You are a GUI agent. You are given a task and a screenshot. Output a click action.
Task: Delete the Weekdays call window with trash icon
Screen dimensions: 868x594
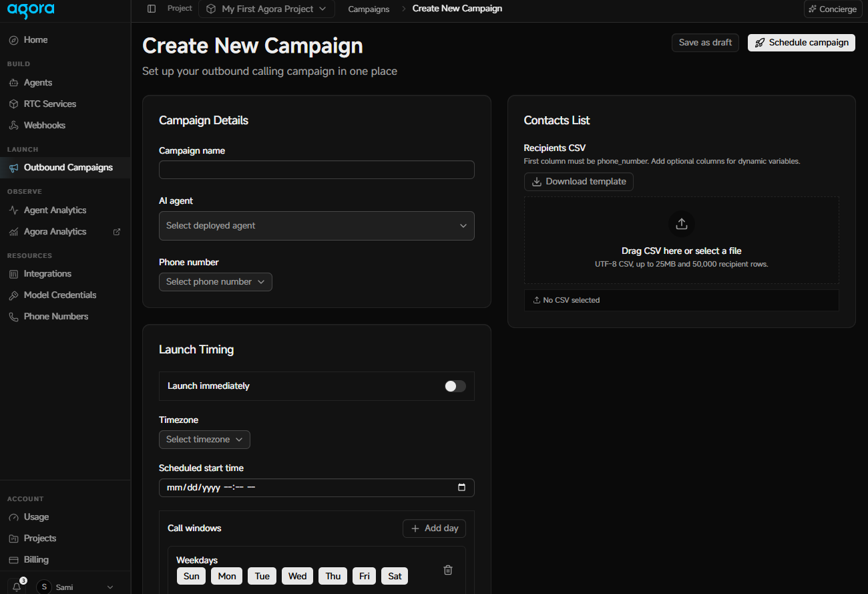coord(448,570)
